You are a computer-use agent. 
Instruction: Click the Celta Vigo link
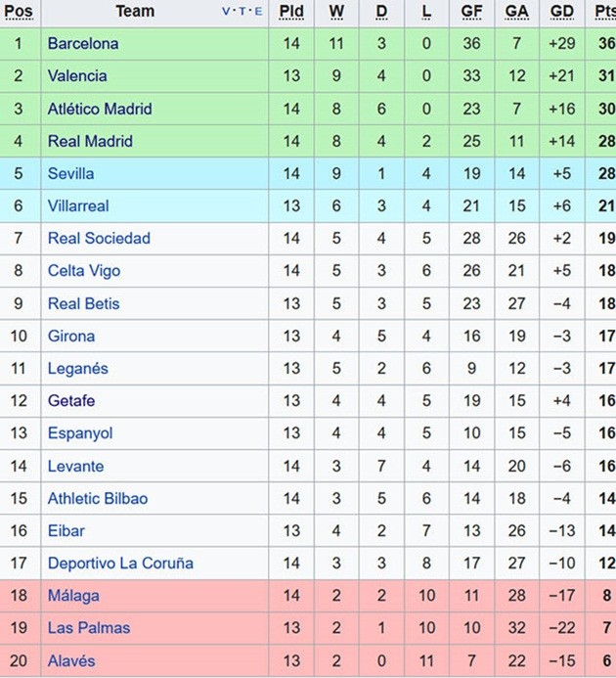[x=84, y=271]
